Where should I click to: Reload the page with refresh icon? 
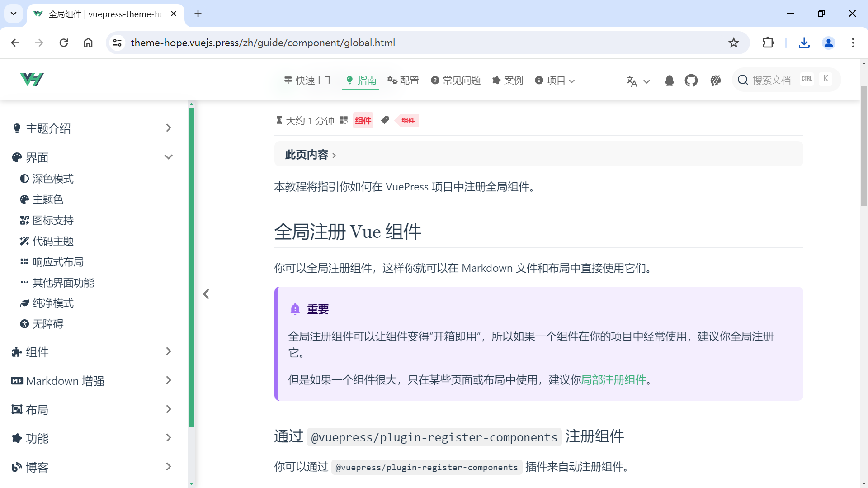click(64, 43)
